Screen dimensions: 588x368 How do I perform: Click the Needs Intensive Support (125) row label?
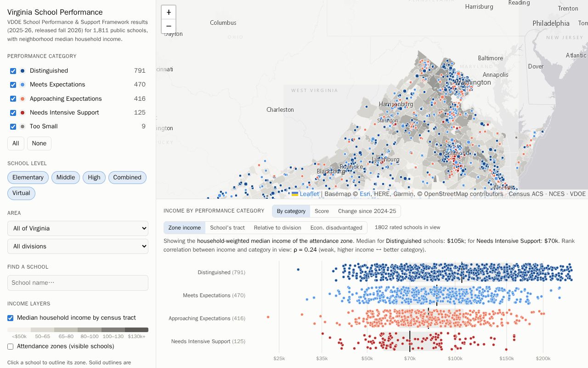pos(208,341)
